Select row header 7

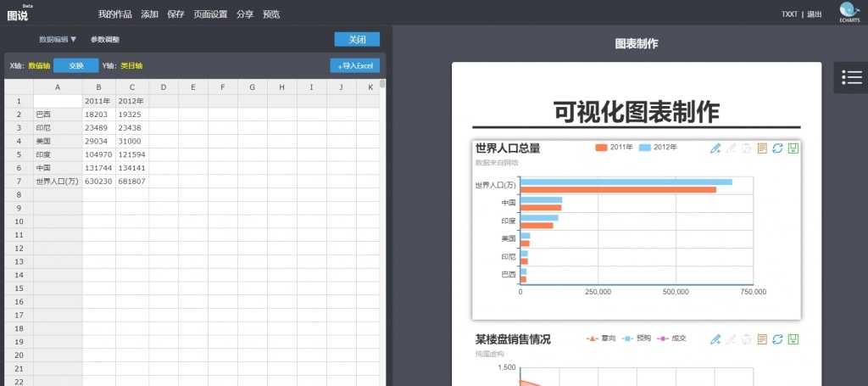pyautogui.click(x=19, y=181)
